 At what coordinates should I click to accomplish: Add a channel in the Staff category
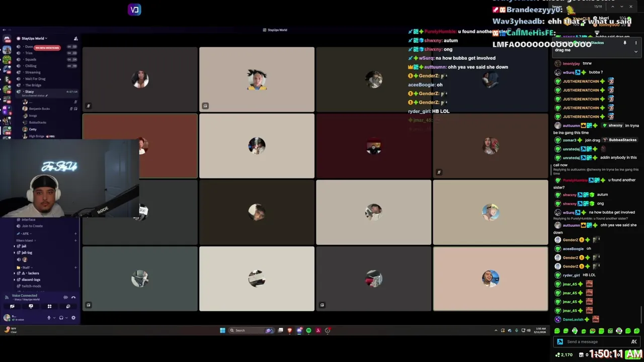[x=75, y=267]
